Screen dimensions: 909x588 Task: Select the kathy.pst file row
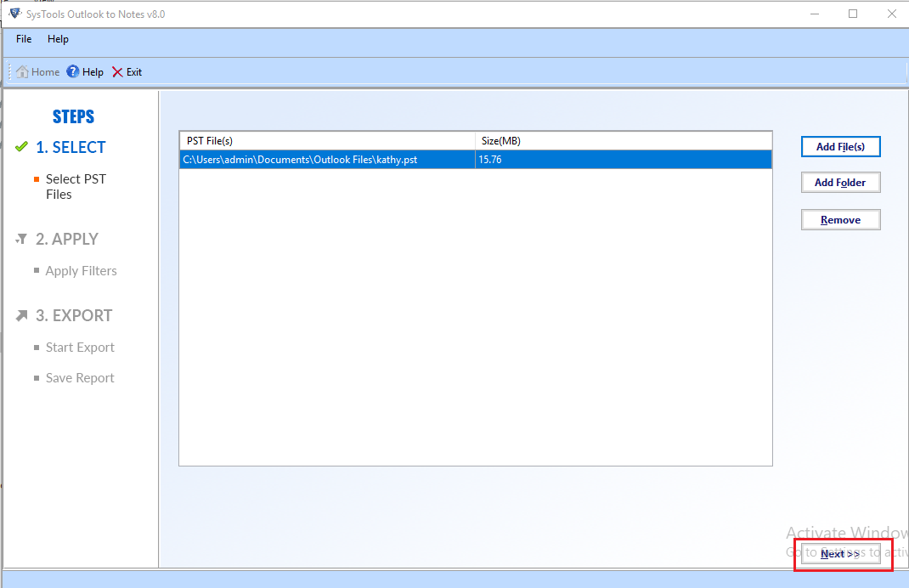click(x=476, y=160)
